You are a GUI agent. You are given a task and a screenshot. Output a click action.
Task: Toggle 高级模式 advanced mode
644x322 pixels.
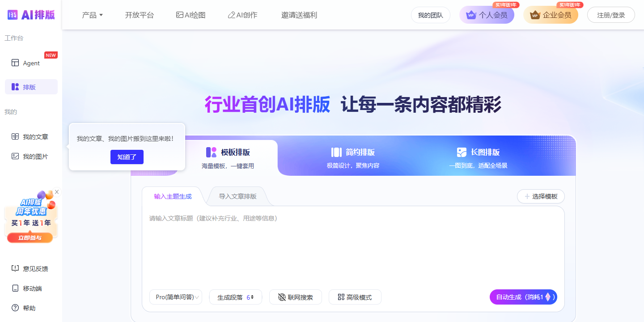[355, 297]
